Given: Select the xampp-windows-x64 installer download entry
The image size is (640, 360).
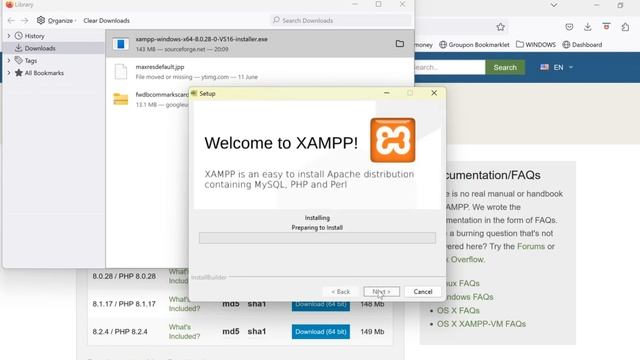Looking at the screenshot, I should click(x=260, y=44).
